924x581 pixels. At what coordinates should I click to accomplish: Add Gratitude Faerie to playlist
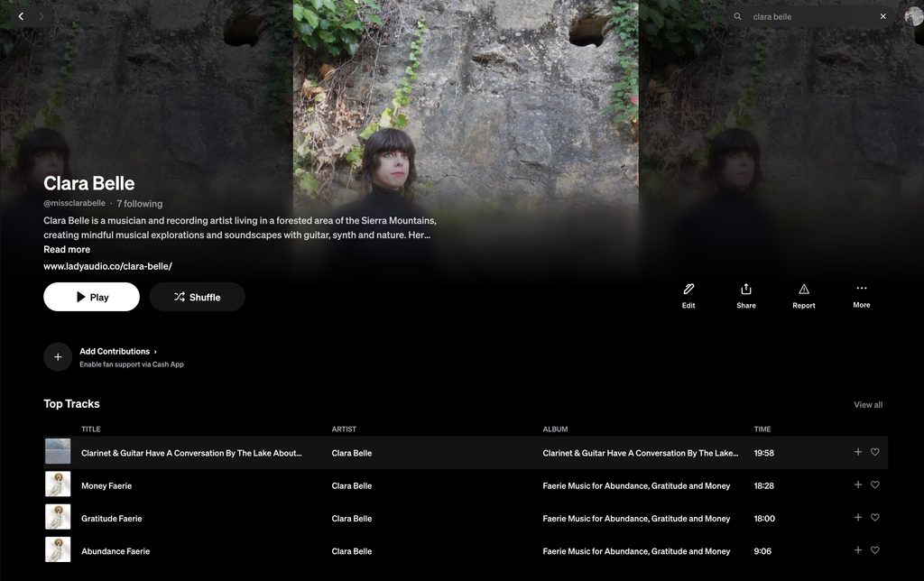click(x=858, y=517)
